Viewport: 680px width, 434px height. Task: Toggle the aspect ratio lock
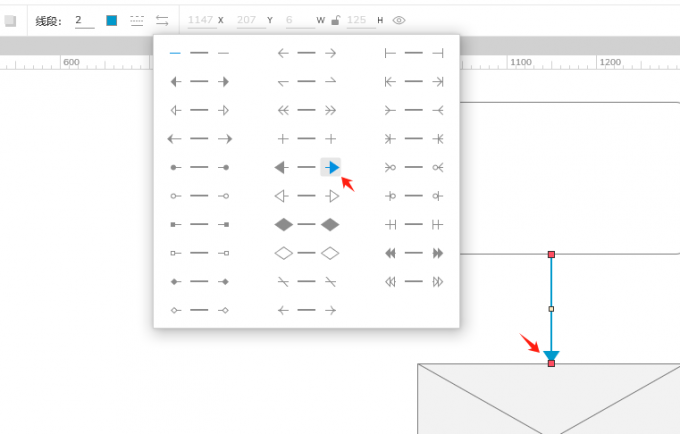pyautogui.click(x=335, y=20)
